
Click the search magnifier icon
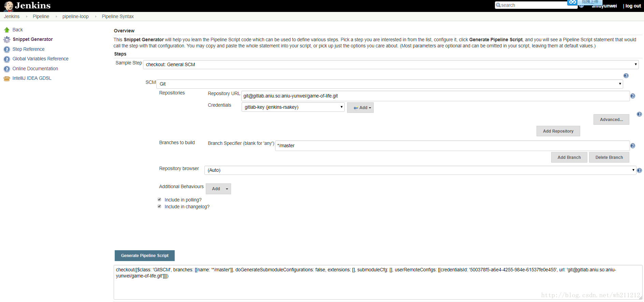click(x=498, y=5)
